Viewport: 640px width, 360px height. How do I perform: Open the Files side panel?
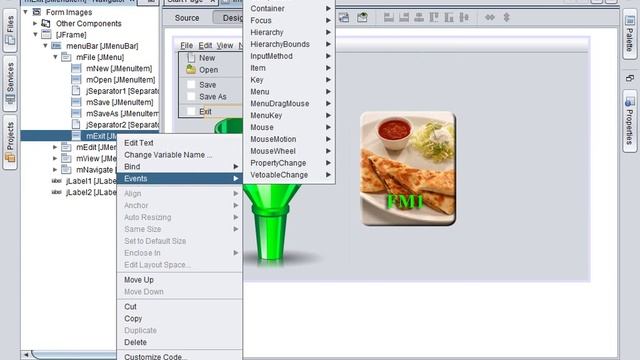click(10, 30)
